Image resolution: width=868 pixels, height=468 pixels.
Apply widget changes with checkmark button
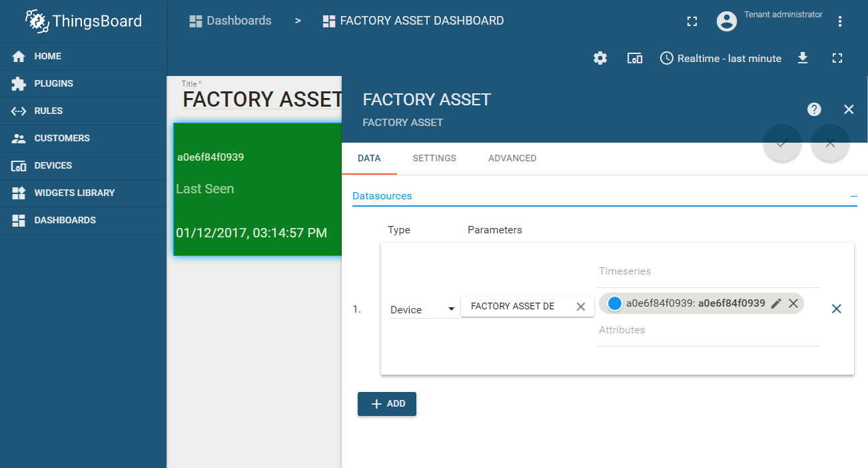(782, 143)
